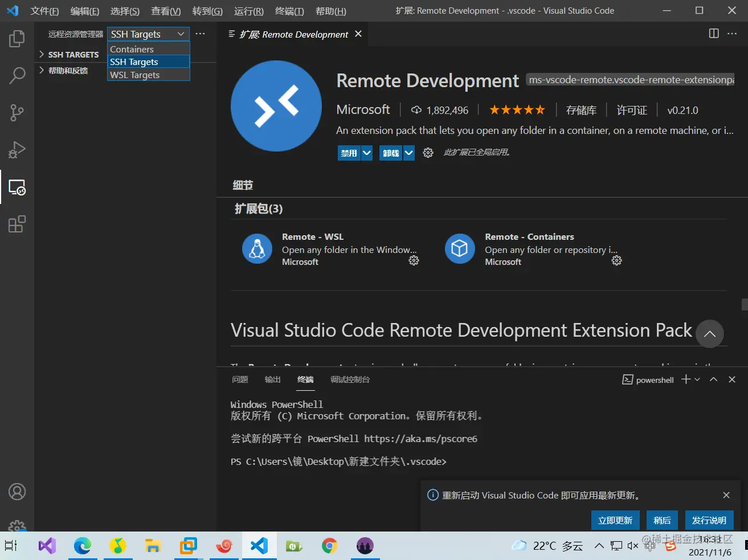Open the 查看(V) menu
Viewport: 748px width, 560px height.
[x=166, y=11]
